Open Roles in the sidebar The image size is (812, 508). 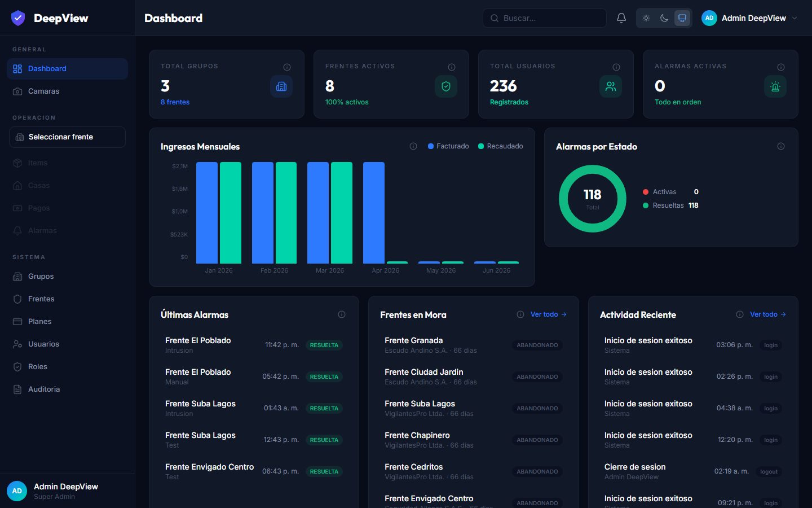click(67, 367)
